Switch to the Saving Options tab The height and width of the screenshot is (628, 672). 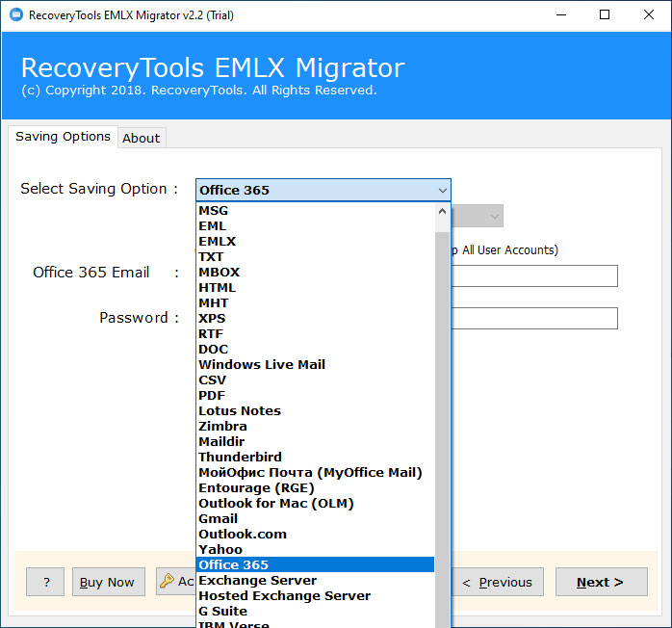click(x=63, y=137)
